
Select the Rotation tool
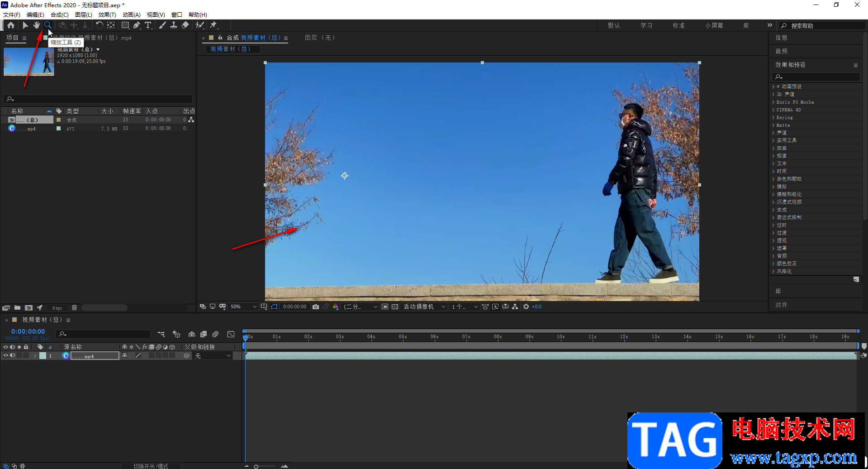click(99, 25)
